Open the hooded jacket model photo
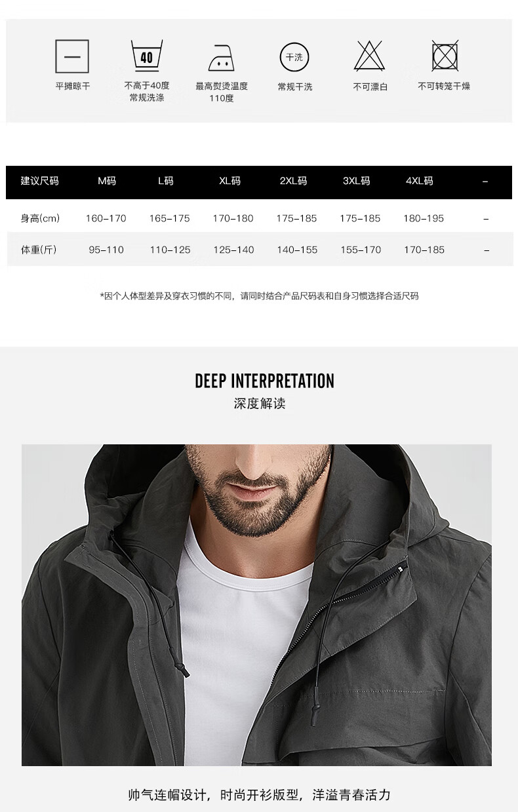 (x=256, y=605)
